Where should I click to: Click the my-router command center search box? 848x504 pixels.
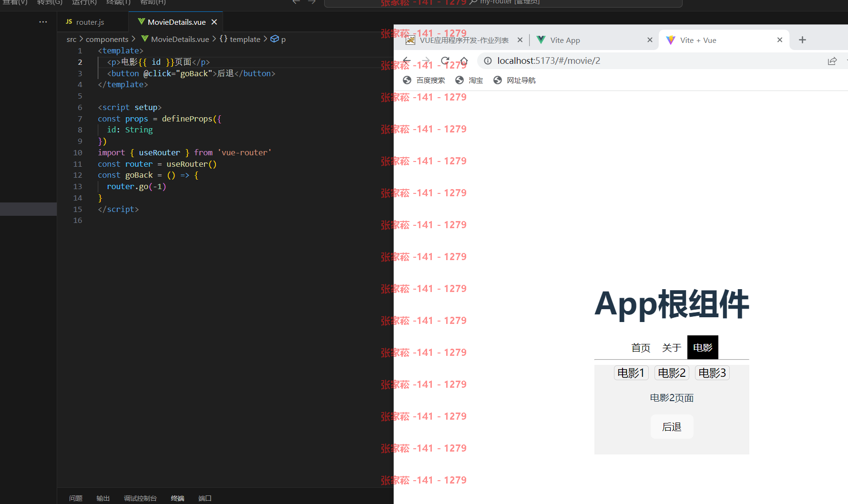(503, 3)
